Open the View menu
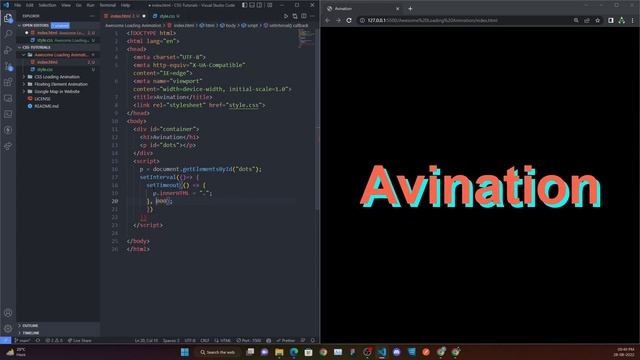640x360 pixels. point(66,5)
